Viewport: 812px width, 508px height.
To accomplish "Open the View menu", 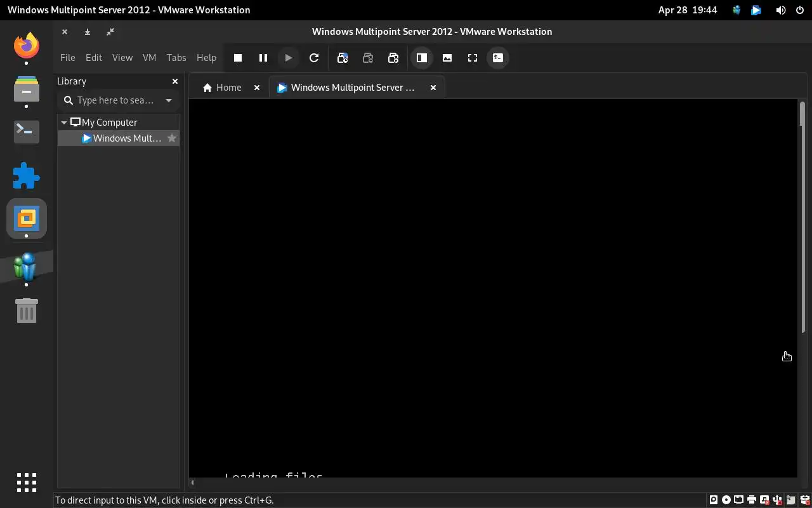I will [122, 57].
